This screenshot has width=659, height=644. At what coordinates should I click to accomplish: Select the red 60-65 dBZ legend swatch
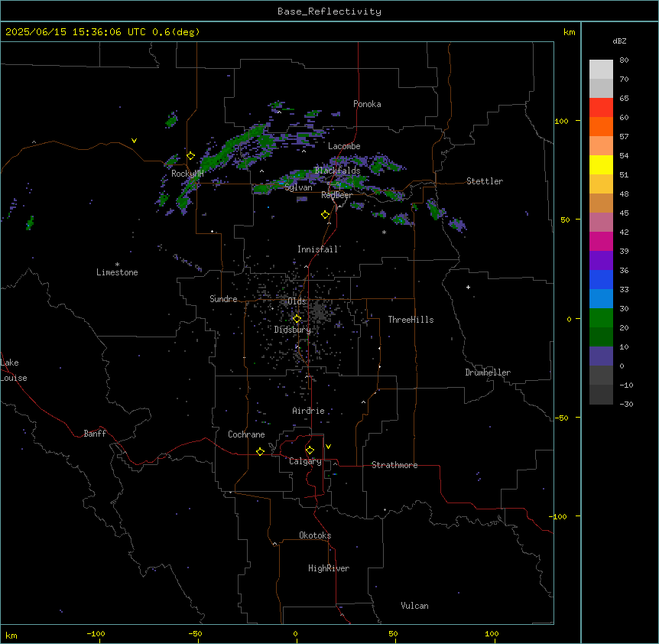coord(601,108)
